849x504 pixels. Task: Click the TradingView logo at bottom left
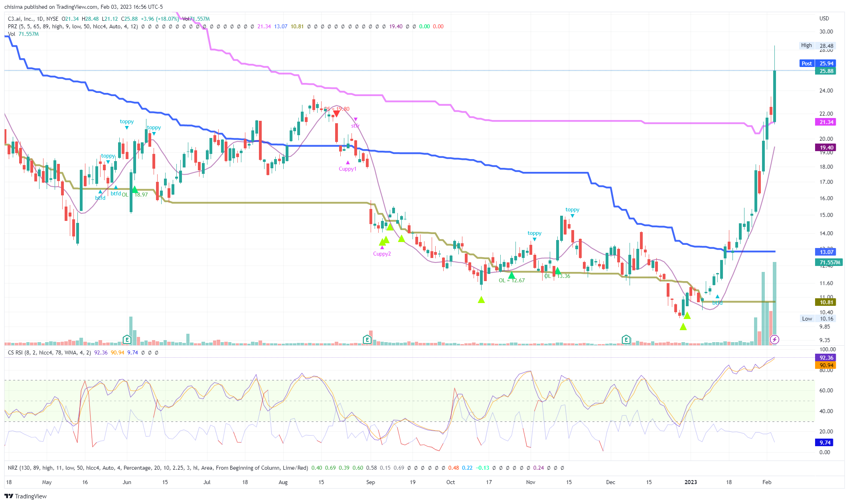tap(26, 496)
